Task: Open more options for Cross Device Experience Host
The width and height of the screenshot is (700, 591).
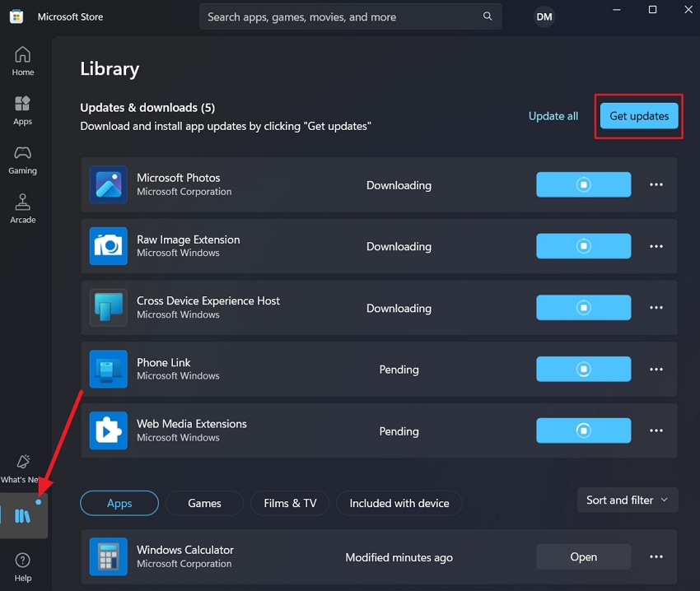Action: [656, 308]
